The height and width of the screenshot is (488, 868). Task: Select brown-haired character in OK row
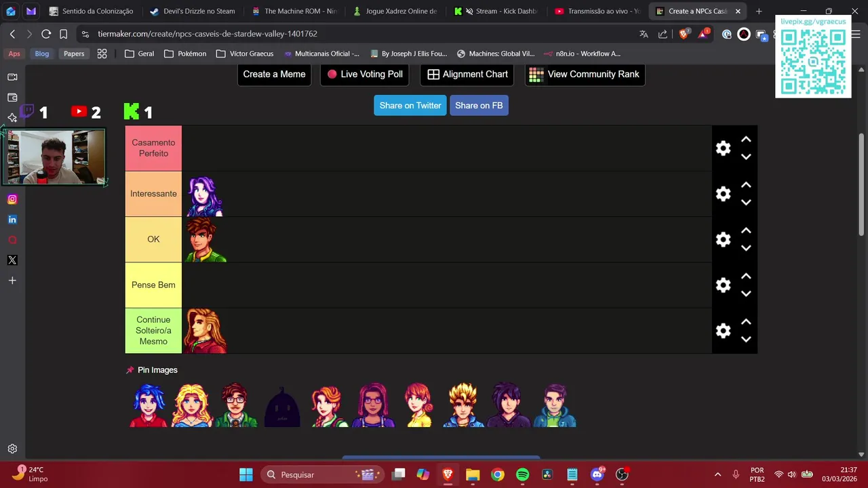point(205,240)
